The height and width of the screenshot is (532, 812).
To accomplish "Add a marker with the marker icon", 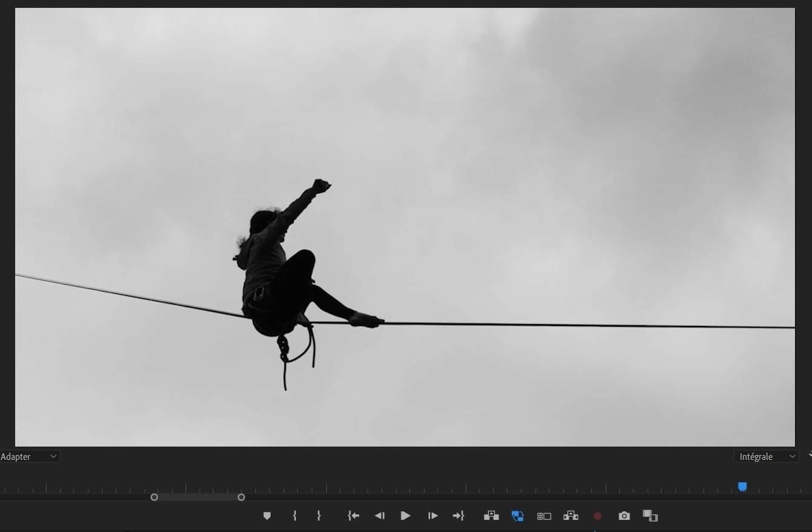I will coord(267,516).
